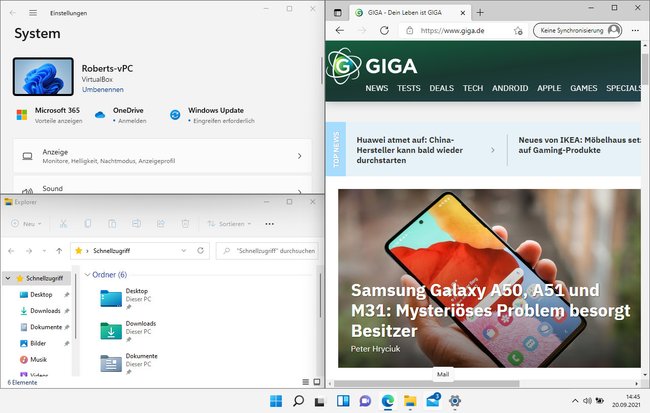This screenshot has width=650, height=413.
Task: Open Neu dropdown in Explorer
Action: click(x=27, y=224)
